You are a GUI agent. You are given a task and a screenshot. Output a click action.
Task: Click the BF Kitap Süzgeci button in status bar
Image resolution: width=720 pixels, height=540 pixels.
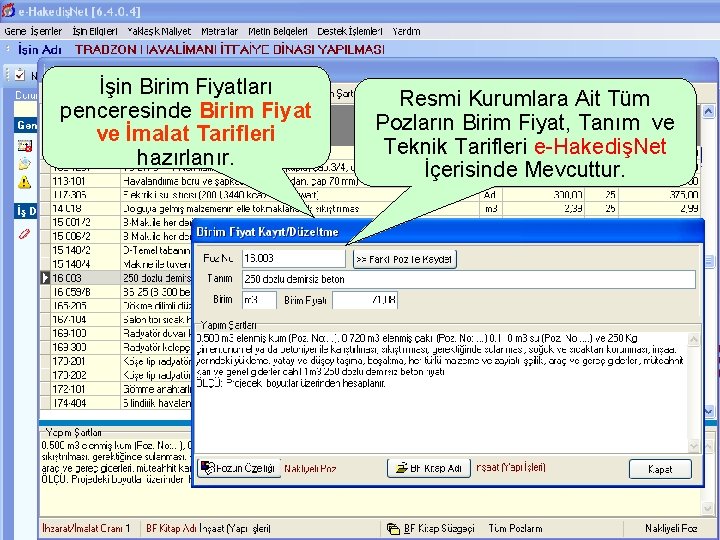[430, 529]
